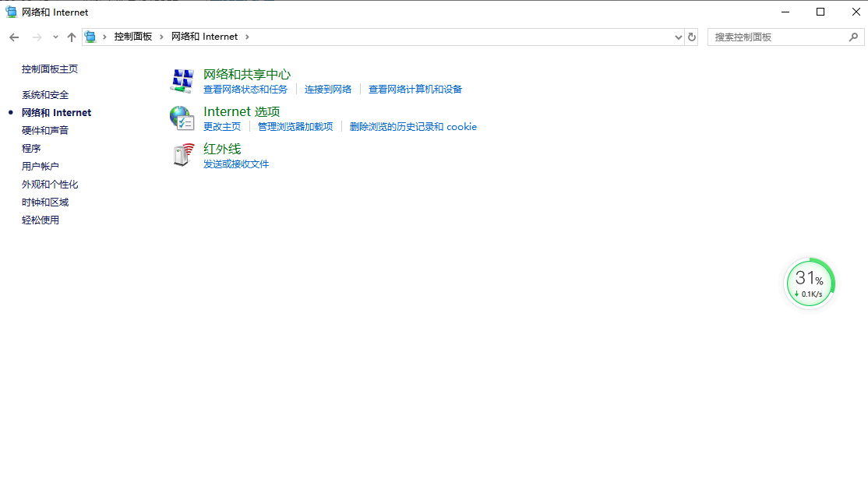The width and height of the screenshot is (868, 493).
Task: Click the back navigation arrow
Action: click(13, 37)
